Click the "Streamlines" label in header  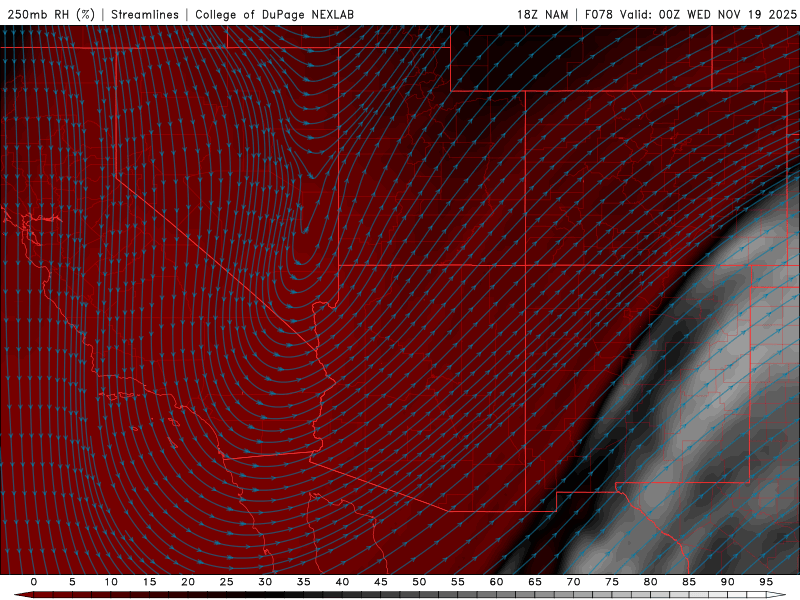coord(145,14)
